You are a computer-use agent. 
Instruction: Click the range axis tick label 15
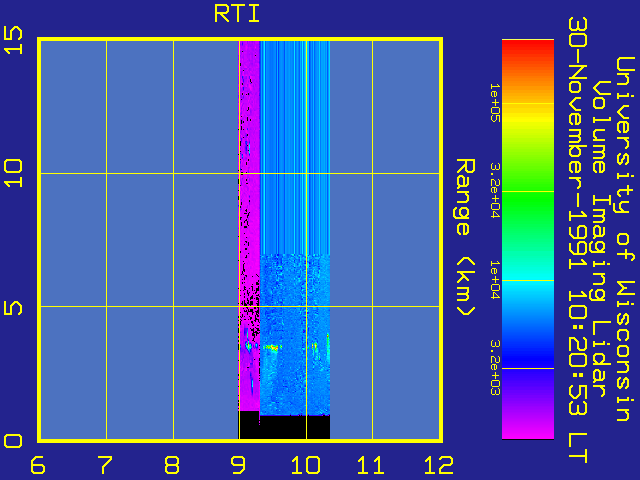[13, 40]
